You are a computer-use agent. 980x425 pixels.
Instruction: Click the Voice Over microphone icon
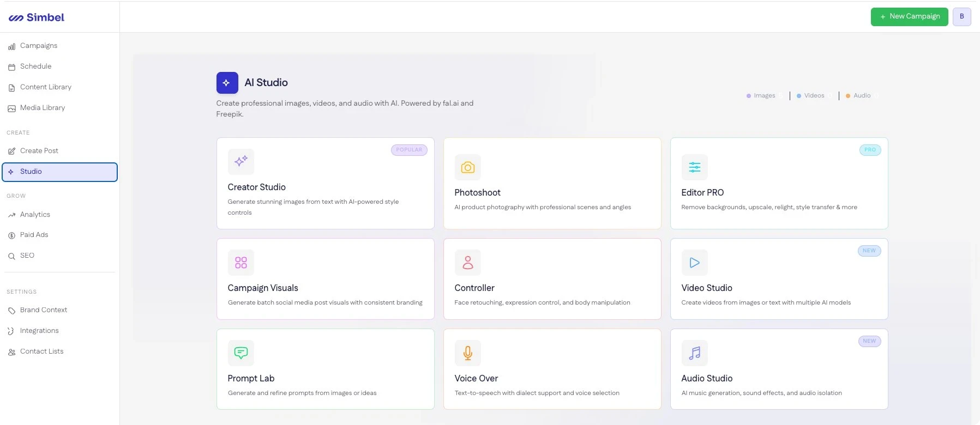(468, 353)
